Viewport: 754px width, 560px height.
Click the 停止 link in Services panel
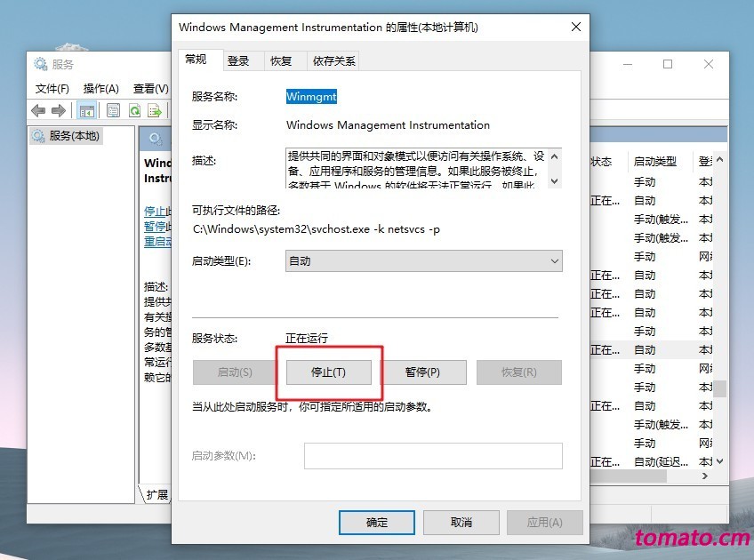[x=155, y=211]
